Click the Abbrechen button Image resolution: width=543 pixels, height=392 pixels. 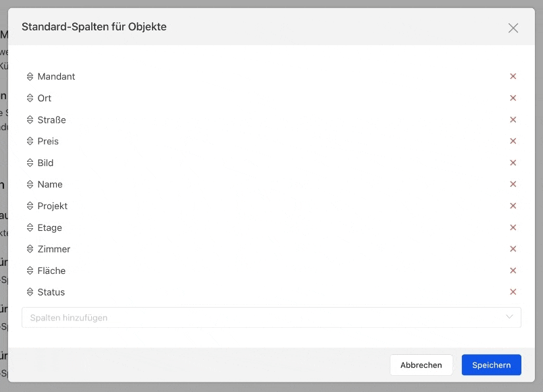tap(421, 364)
